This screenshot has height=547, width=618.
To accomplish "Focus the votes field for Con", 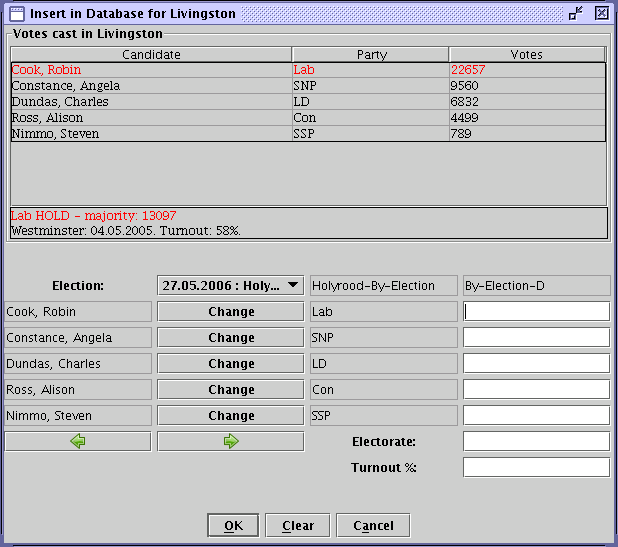I will pos(536,390).
